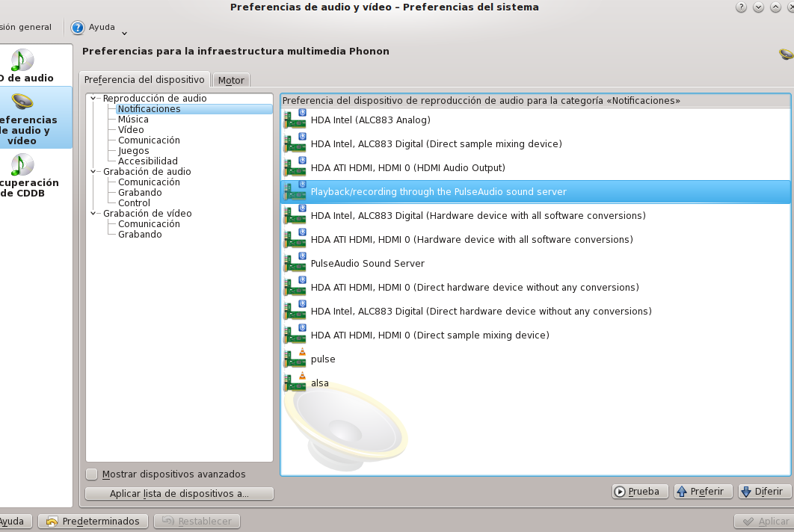The height and width of the screenshot is (532, 794).
Task: Select Grabando under Grabación de audio
Action: [x=140, y=192]
